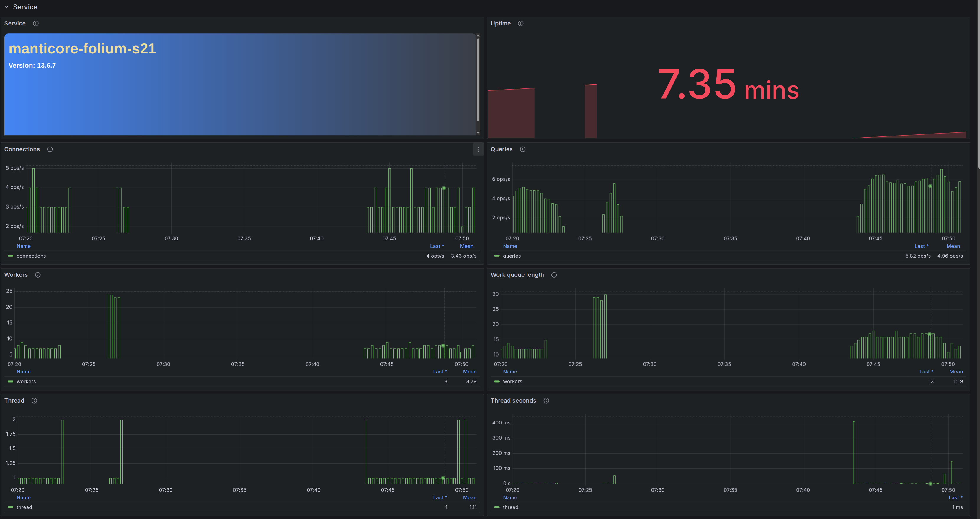980x519 pixels.
Task: Click the Queries panel info icon
Action: 523,149
